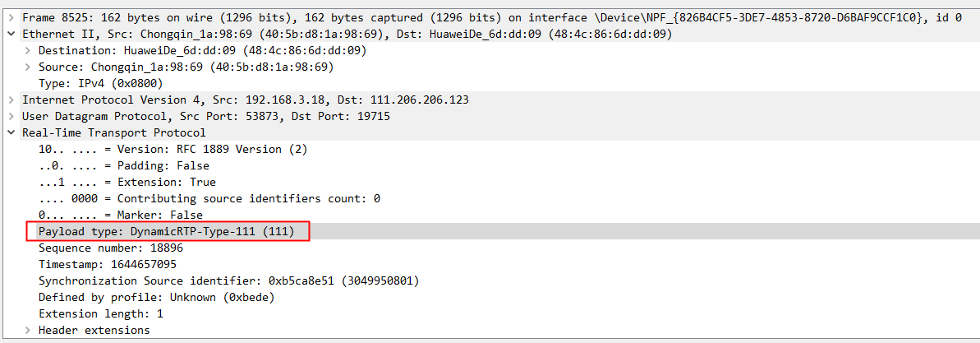Click the Padding: False field
This screenshot has height=343, width=980.
tap(123, 165)
